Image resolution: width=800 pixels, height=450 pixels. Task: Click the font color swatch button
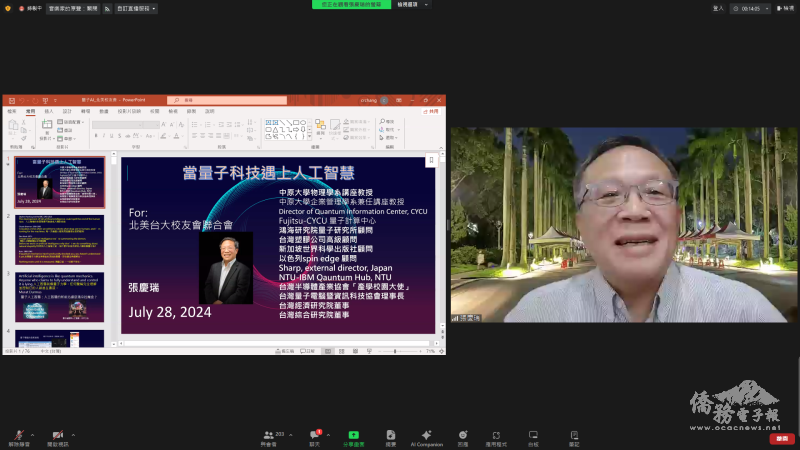[177, 136]
